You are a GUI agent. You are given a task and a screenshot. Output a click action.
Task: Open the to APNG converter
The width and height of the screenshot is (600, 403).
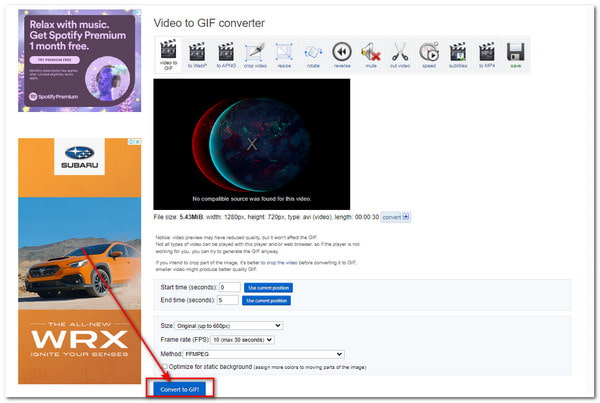click(x=226, y=55)
